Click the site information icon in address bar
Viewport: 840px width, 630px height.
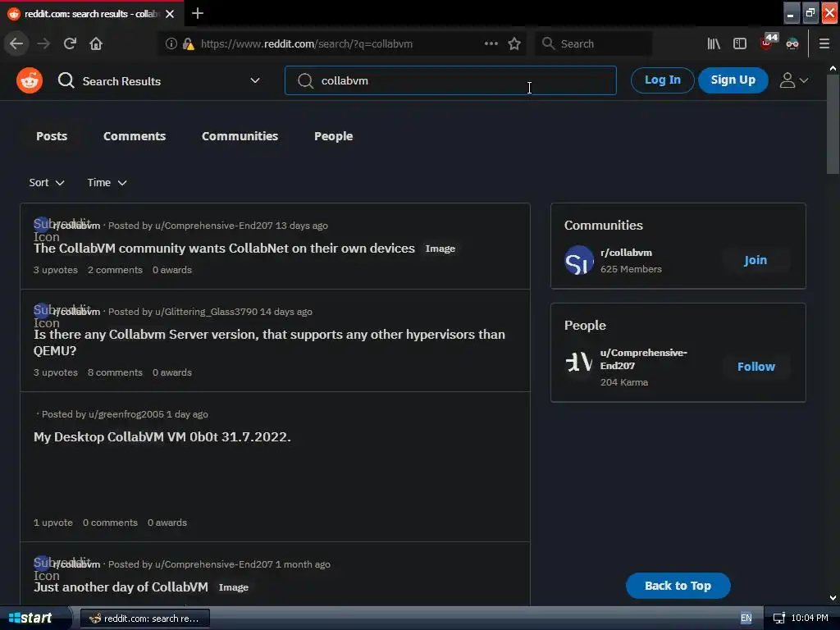click(171, 44)
